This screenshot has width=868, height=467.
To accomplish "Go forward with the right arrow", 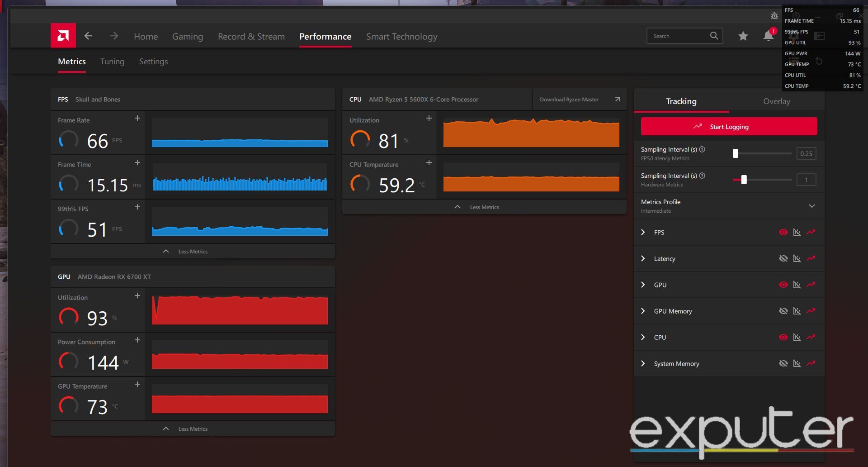I will click(114, 36).
